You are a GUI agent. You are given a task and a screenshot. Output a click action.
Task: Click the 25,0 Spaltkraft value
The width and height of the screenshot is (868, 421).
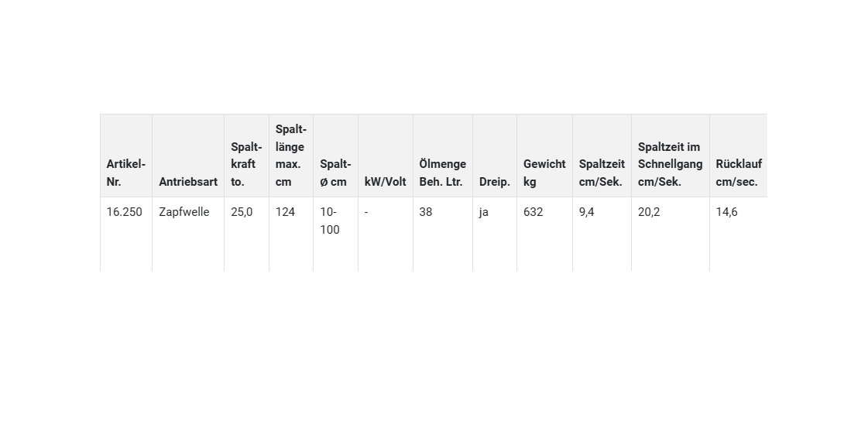[242, 212]
